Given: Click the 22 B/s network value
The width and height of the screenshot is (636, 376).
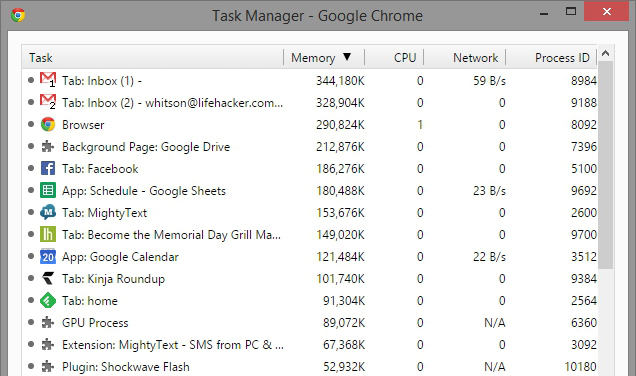Looking at the screenshot, I should click(x=489, y=256).
